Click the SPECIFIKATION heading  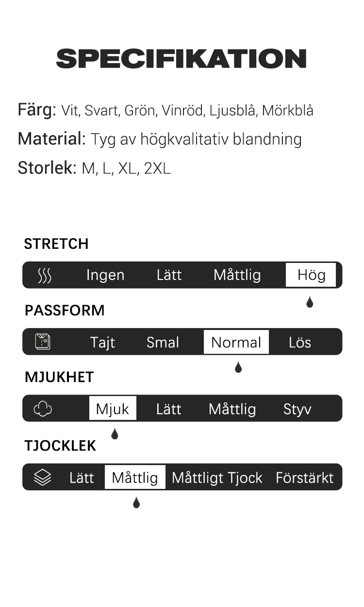182,59
